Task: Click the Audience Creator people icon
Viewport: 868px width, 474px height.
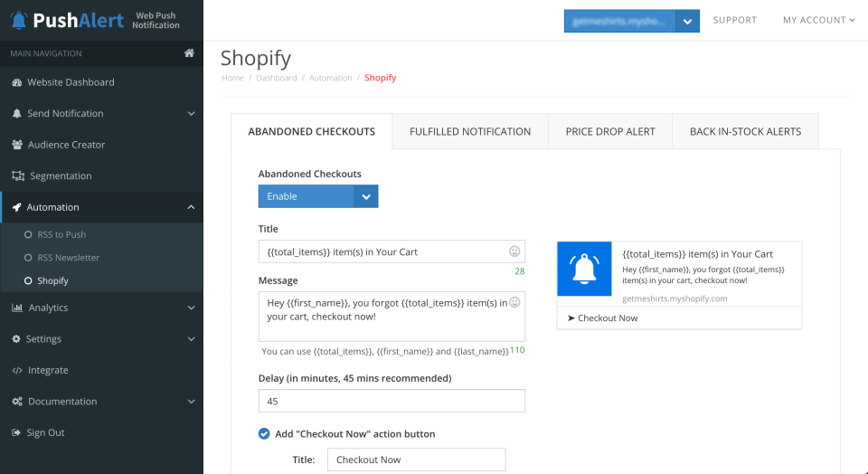Action: tap(17, 145)
